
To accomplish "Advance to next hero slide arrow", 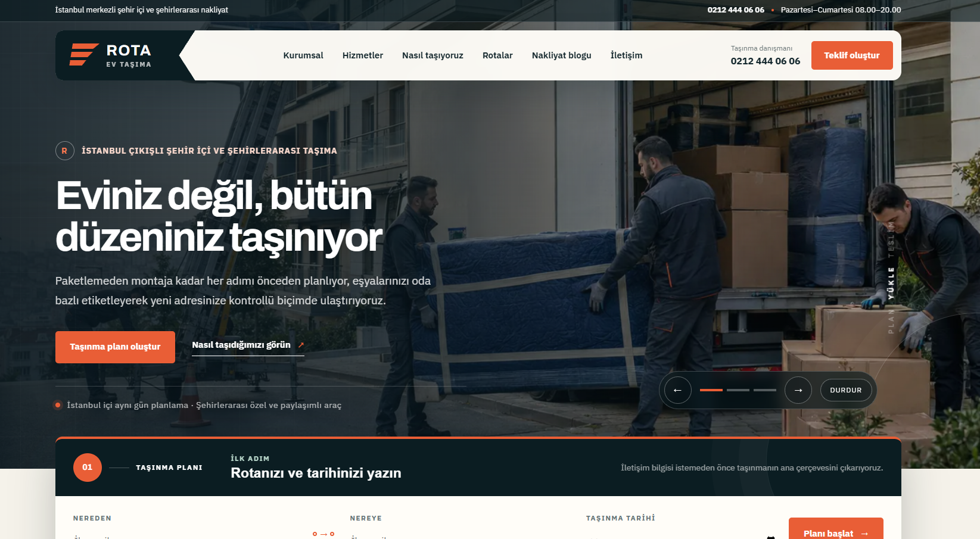I will [x=798, y=390].
